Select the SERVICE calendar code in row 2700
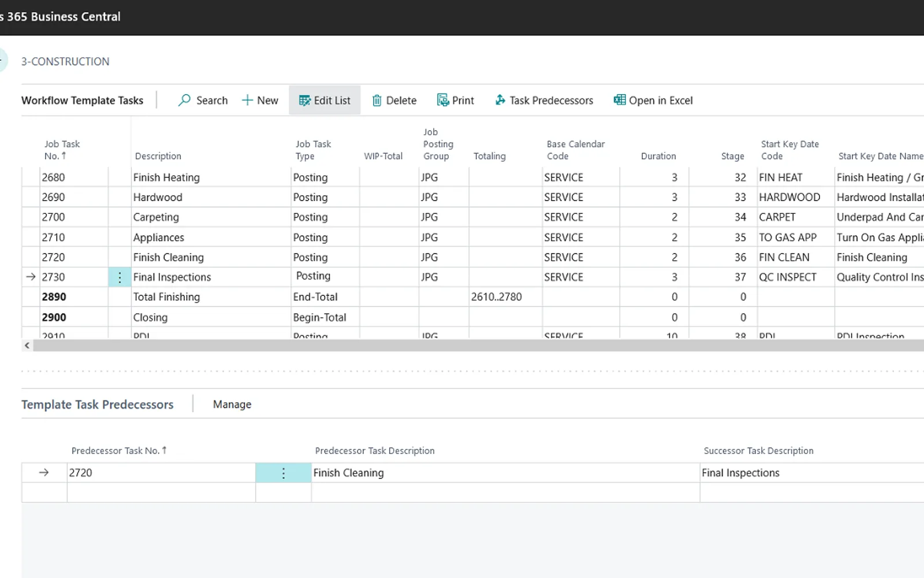 tap(581, 217)
